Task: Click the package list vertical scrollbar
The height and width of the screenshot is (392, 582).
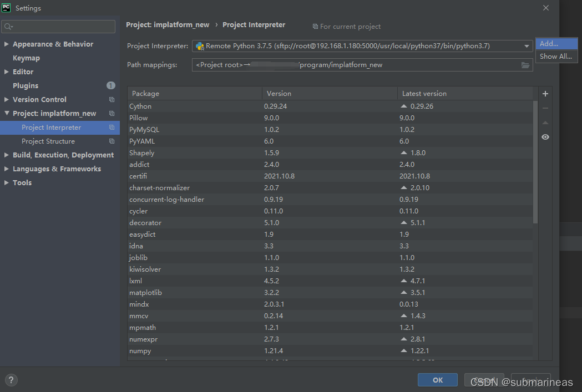Action: click(x=535, y=162)
